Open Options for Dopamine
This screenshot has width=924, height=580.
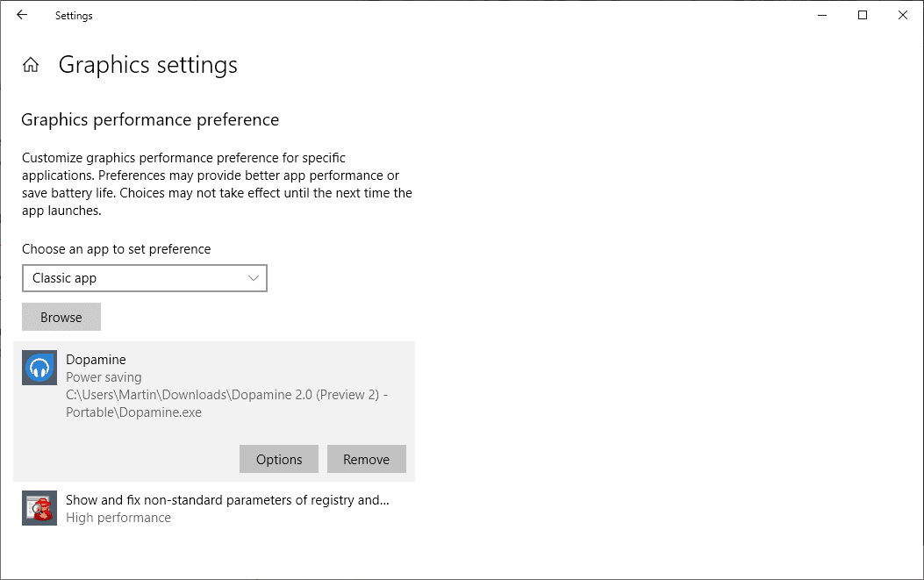coord(279,459)
